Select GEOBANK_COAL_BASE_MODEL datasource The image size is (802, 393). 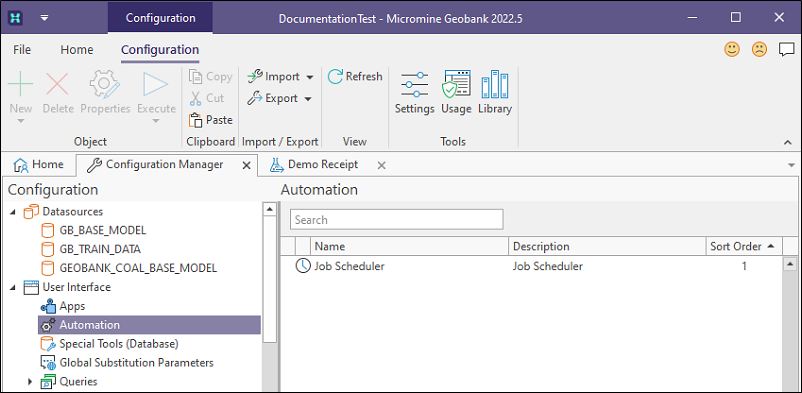point(138,268)
